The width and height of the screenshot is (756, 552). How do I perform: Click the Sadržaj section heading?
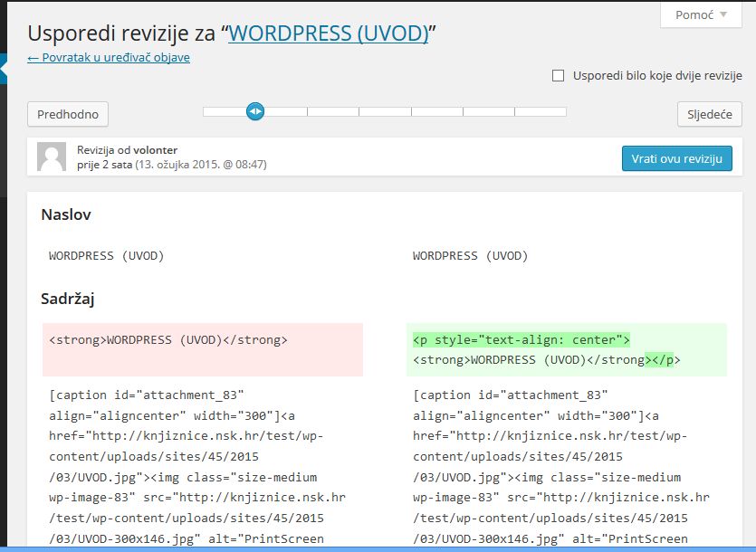[68, 299]
